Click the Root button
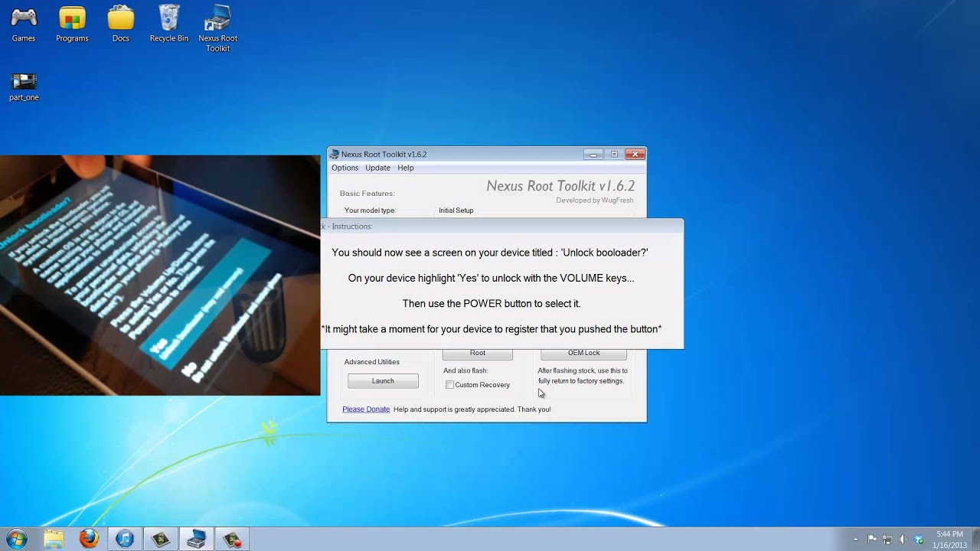 (x=478, y=354)
